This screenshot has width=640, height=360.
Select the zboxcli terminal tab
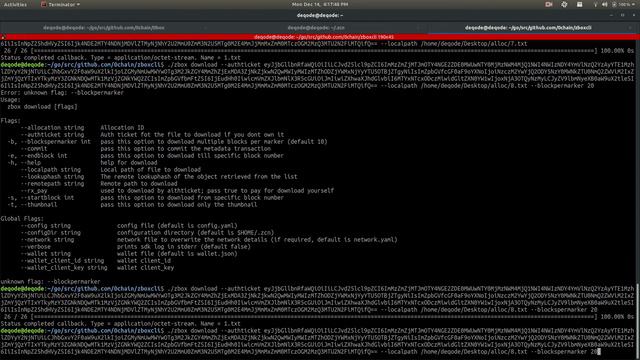pyautogui.click(x=528, y=28)
